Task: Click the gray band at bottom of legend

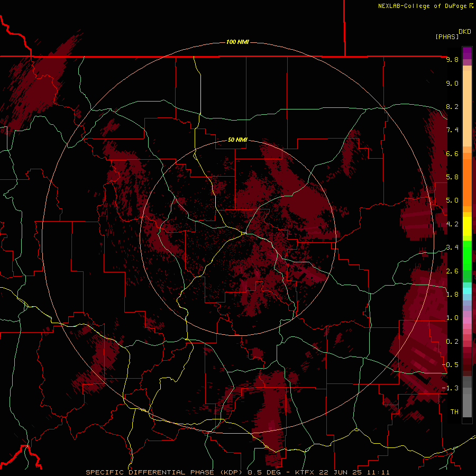Action: pos(467,397)
